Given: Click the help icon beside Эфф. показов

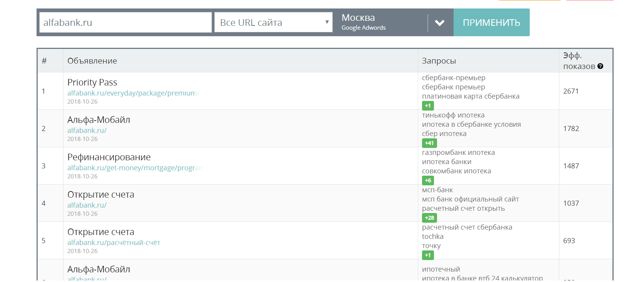Looking at the screenshot, I should tap(600, 66).
